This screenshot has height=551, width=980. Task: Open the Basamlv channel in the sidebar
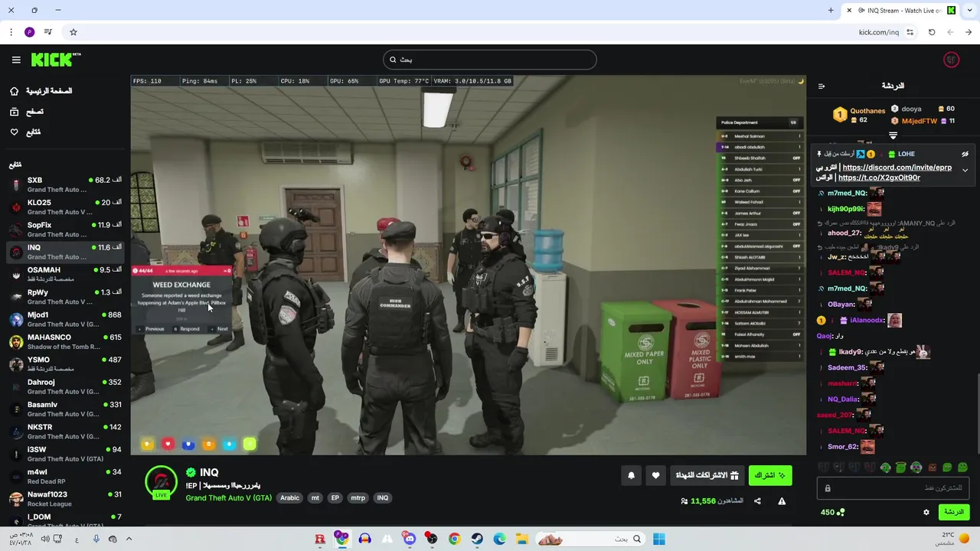pyautogui.click(x=65, y=409)
